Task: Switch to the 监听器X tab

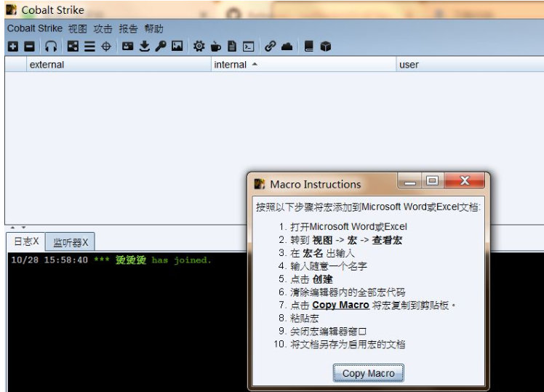Action: click(71, 242)
